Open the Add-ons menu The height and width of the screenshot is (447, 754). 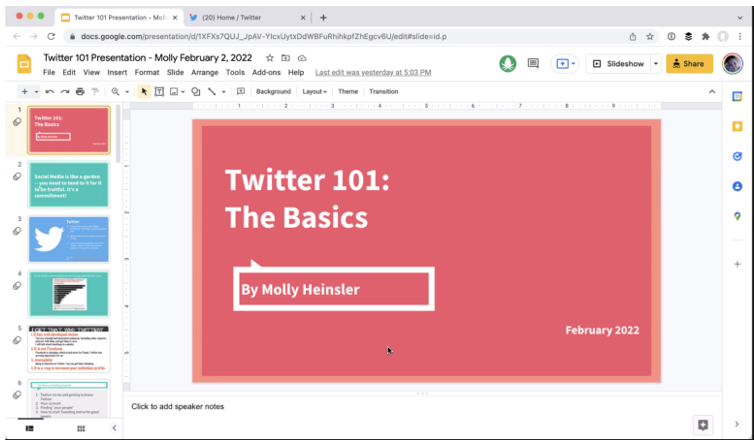pos(266,73)
